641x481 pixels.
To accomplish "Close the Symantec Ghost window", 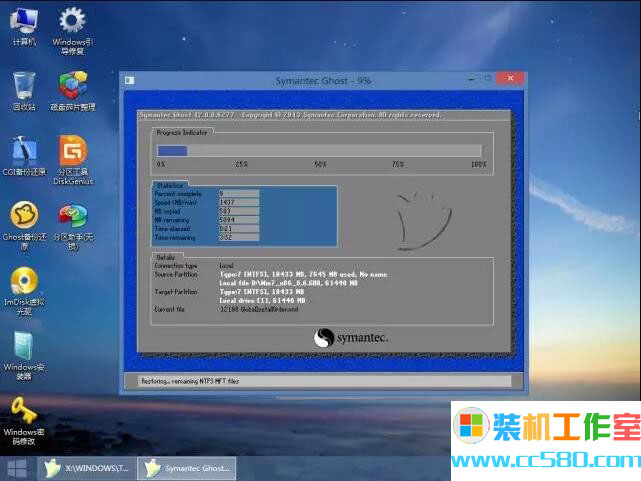I will 510,78.
